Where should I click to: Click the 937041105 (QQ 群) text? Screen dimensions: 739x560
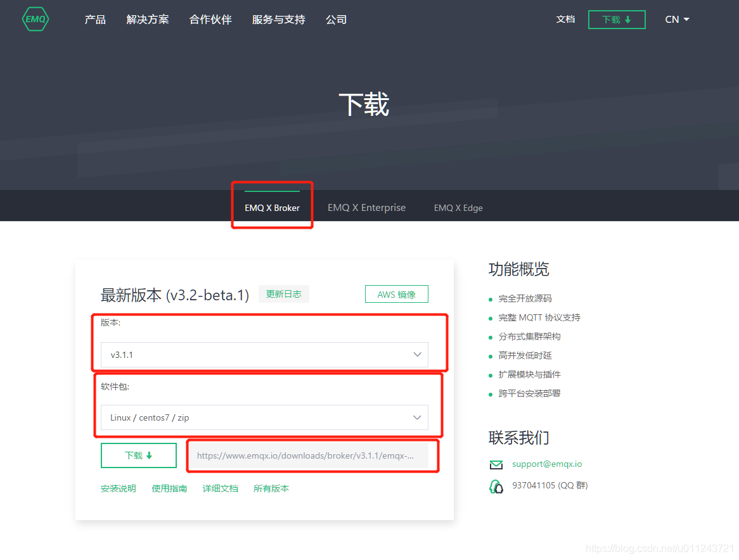[x=549, y=485]
